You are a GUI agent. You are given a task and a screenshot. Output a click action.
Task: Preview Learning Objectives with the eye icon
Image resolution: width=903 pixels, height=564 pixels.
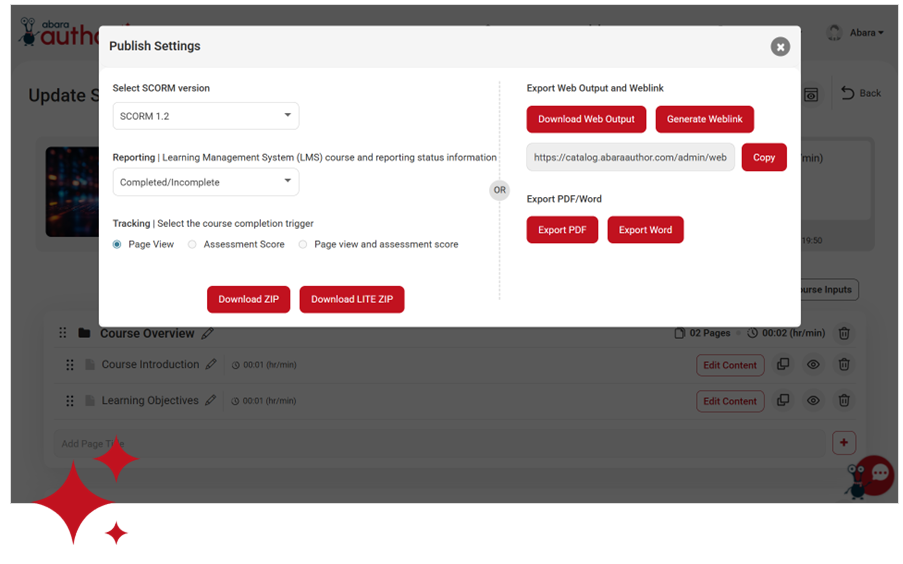[x=813, y=400]
